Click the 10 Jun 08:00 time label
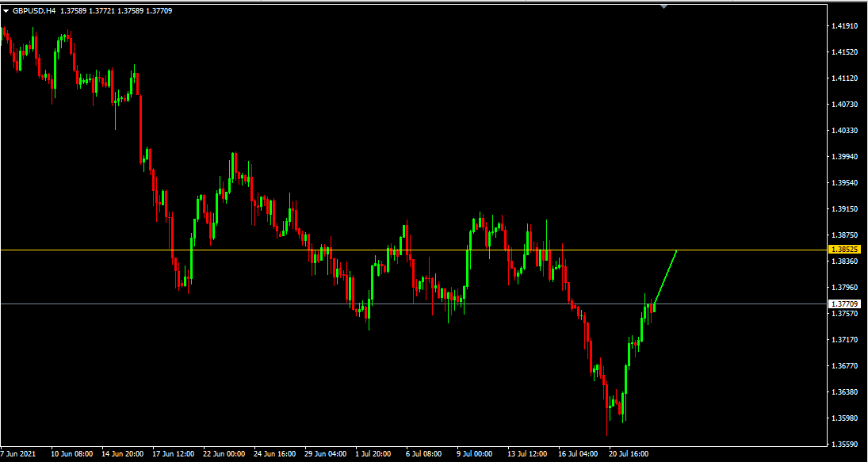868x462 pixels. pyautogui.click(x=72, y=454)
